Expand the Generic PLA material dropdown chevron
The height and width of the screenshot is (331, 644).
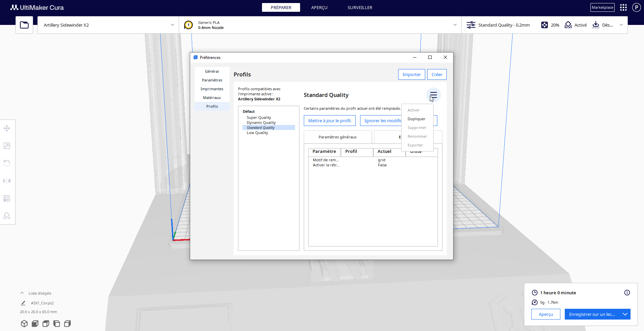455,25
